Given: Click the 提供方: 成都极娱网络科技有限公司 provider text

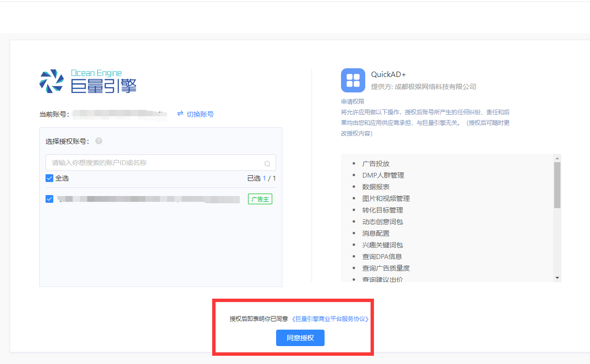Looking at the screenshot, I should point(423,87).
